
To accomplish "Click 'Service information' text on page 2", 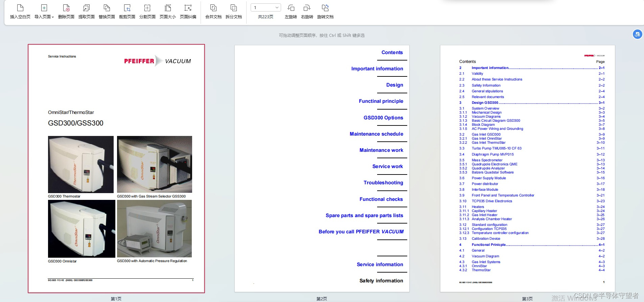I will (380, 264).
